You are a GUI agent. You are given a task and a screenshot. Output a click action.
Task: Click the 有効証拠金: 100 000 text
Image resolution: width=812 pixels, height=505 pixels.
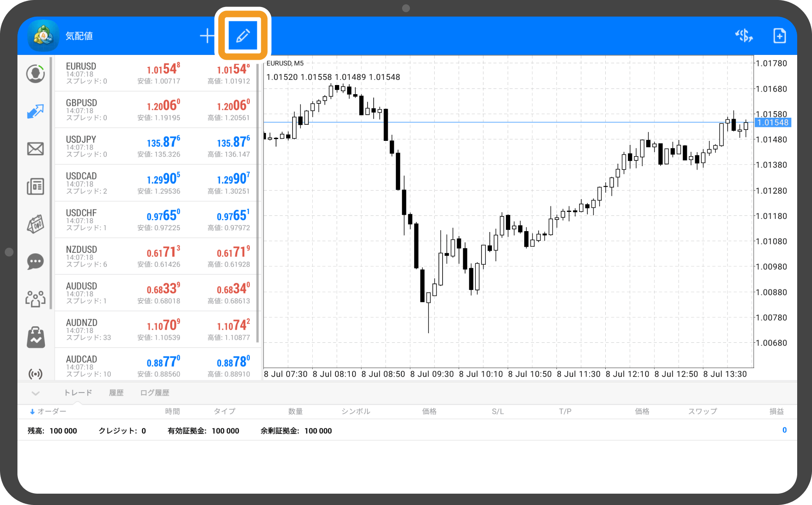click(x=204, y=431)
